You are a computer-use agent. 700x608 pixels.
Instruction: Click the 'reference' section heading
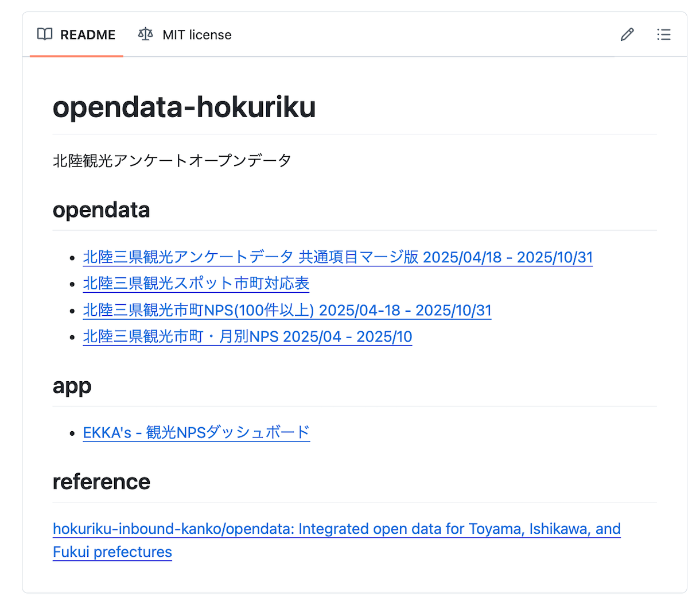(101, 482)
